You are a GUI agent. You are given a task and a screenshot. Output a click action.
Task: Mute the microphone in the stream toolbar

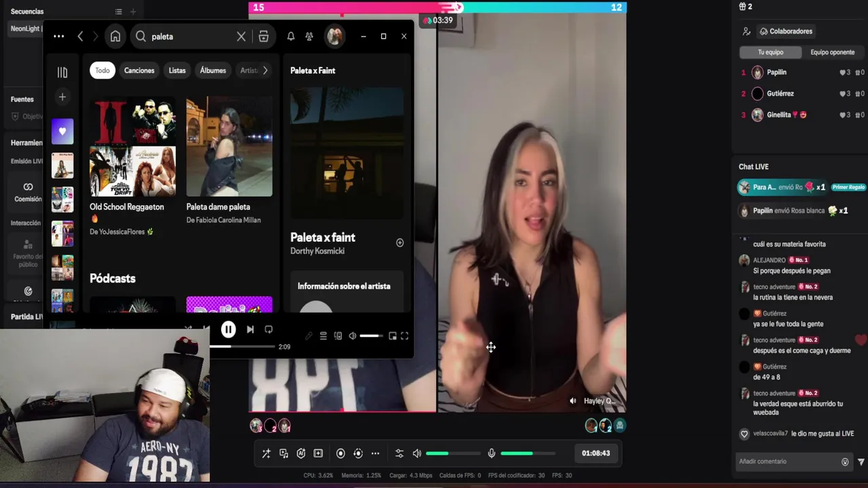click(x=492, y=453)
